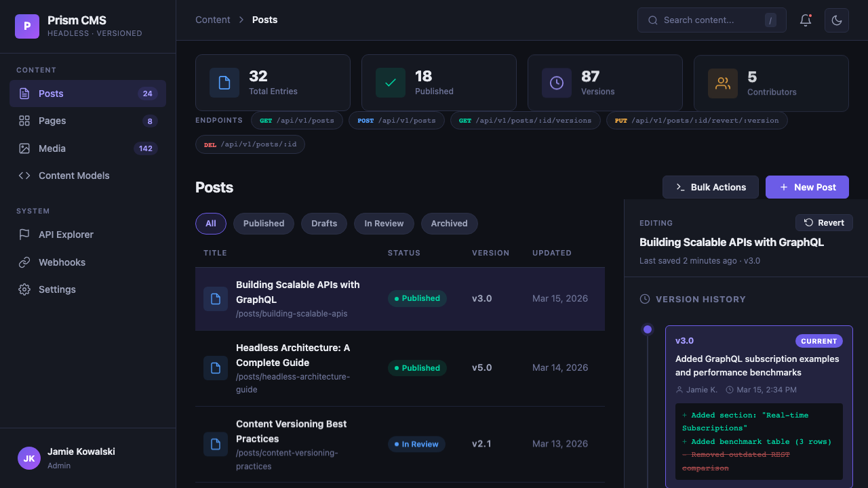Screen dimensions: 868x488
Task: Click the Published checkmark stat icon
Action: point(391,83)
